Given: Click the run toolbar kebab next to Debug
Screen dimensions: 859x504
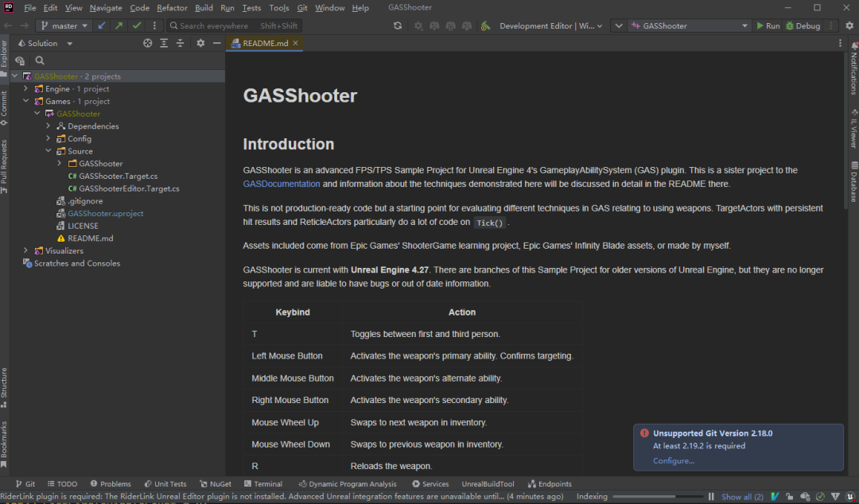Looking at the screenshot, I should click(x=831, y=25).
